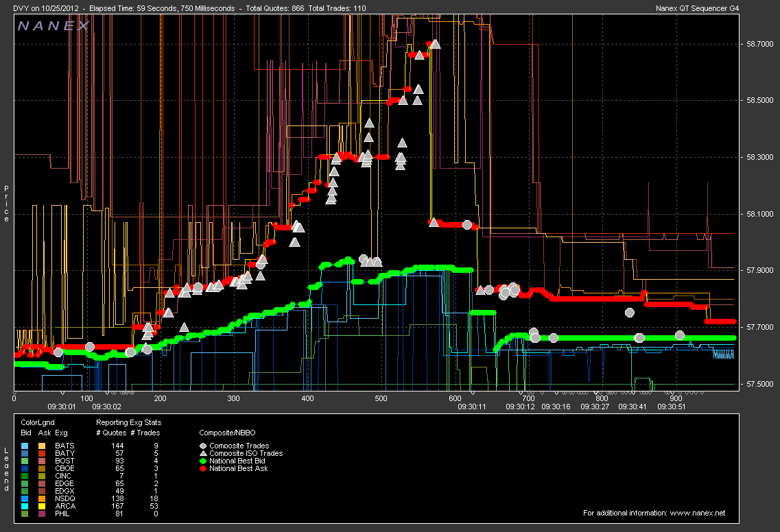Viewport: 780px width, 532px height.
Task: Click the National Best Bid green icon in the legend
Action: pos(203,461)
